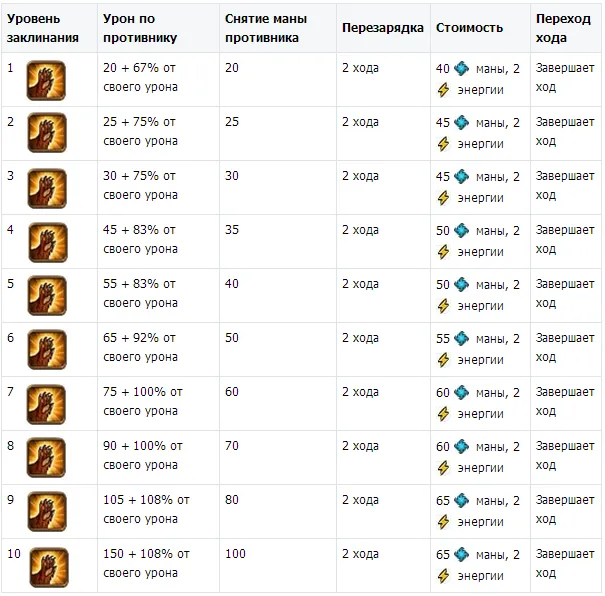Click the level 6 spell icon
Screen dimensions: 605x596
[47, 350]
